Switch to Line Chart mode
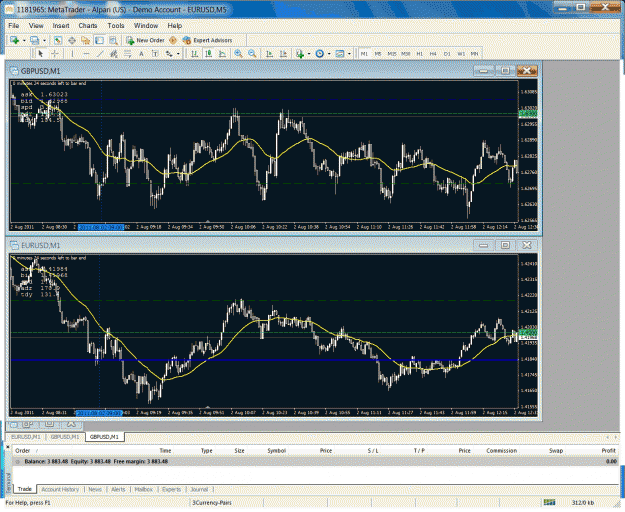 222,54
